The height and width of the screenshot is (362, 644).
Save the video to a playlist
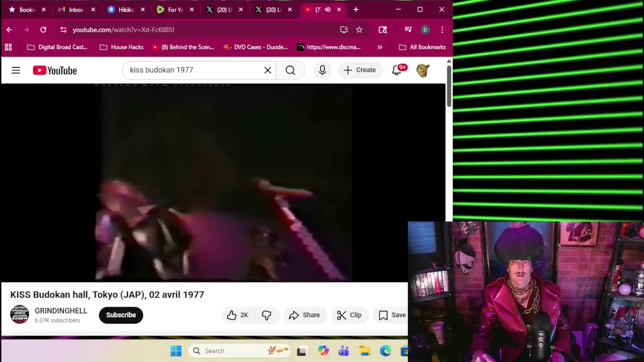391,315
